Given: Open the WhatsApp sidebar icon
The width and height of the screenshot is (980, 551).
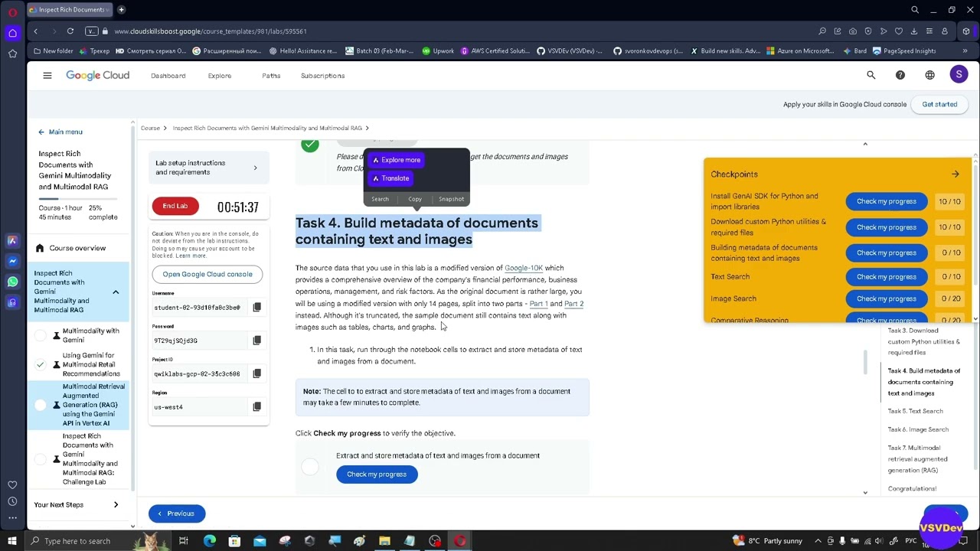Looking at the screenshot, I should (x=12, y=282).
